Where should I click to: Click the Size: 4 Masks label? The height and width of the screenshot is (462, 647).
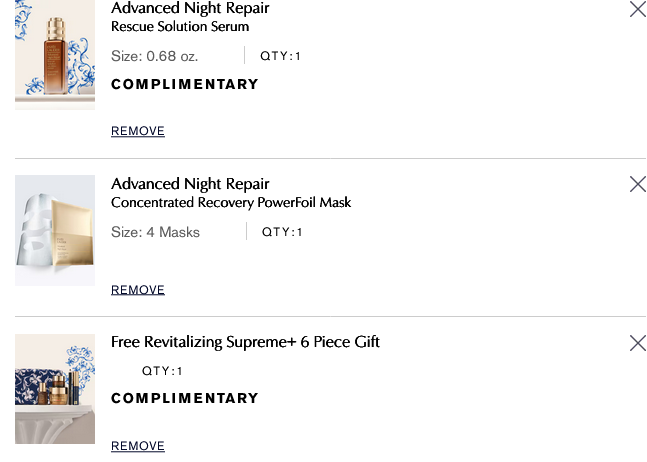155,232
